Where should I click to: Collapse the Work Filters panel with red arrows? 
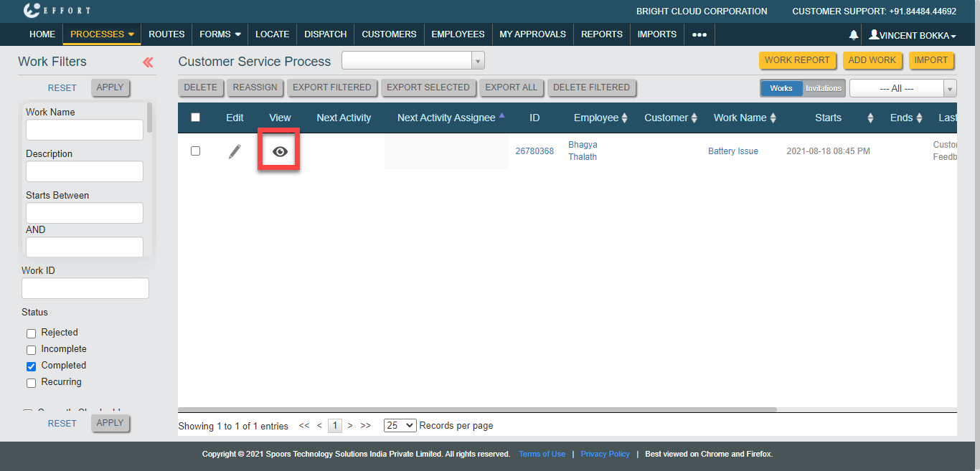tap(148, 62)
